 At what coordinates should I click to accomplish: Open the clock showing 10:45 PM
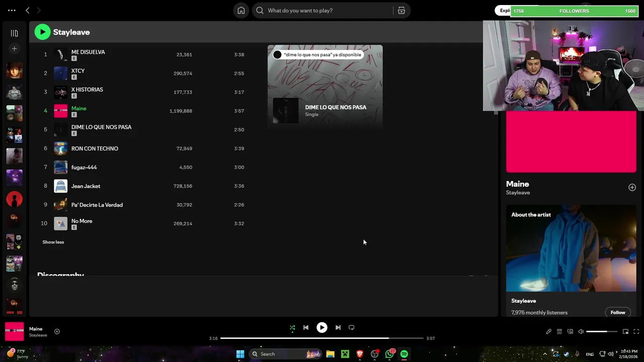coord(629,354)
